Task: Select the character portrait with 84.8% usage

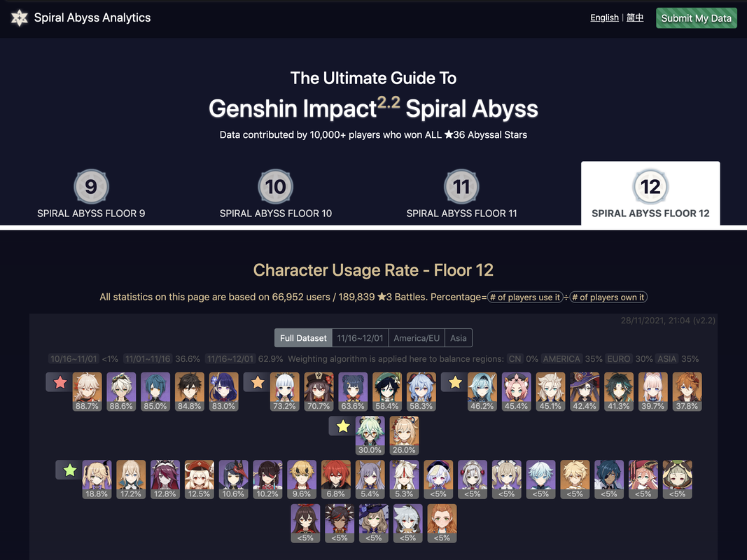Action: (x=190, y=391)
